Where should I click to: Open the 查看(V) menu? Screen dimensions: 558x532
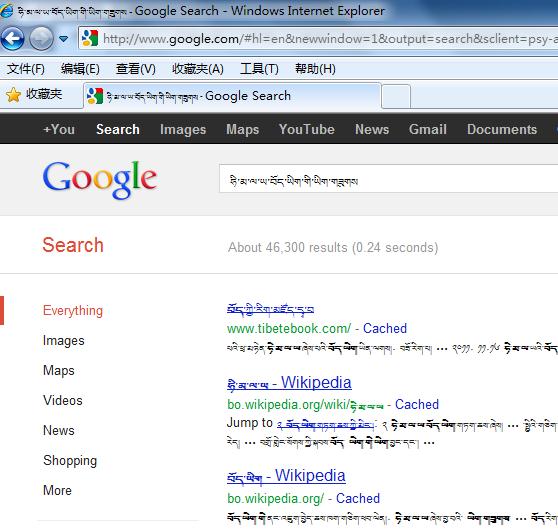[x=136, y=69]
